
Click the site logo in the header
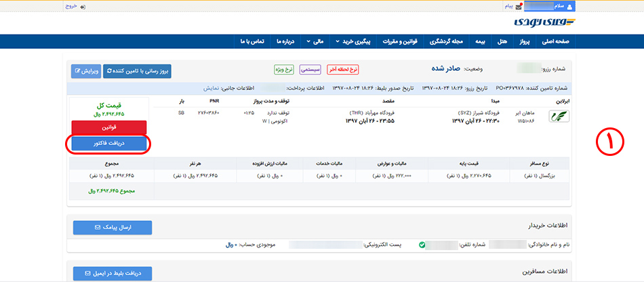tap(545, 22)
